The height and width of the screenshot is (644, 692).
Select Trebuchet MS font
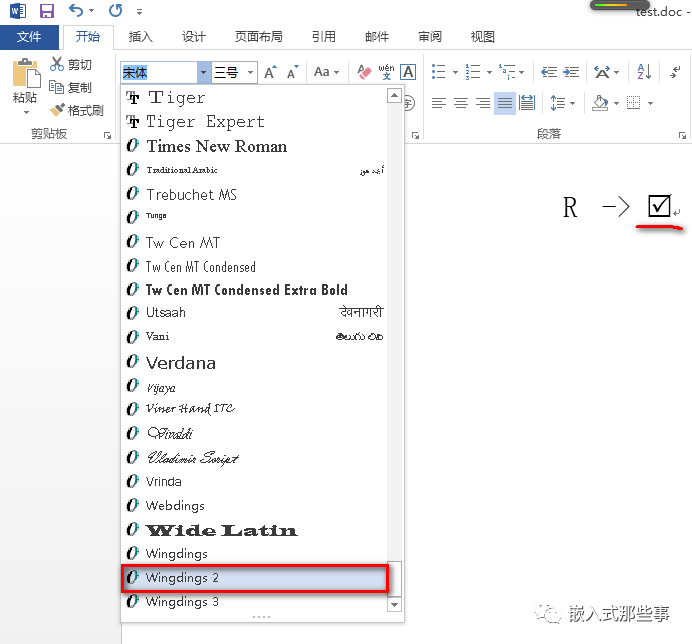[x=254, y=194]
